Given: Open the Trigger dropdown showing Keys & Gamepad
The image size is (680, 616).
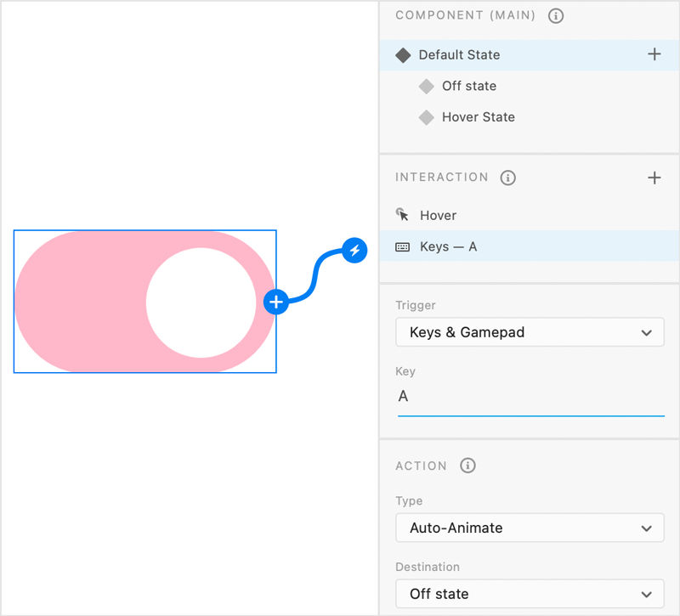Looking at the screenshot, I should pos(530,332).
